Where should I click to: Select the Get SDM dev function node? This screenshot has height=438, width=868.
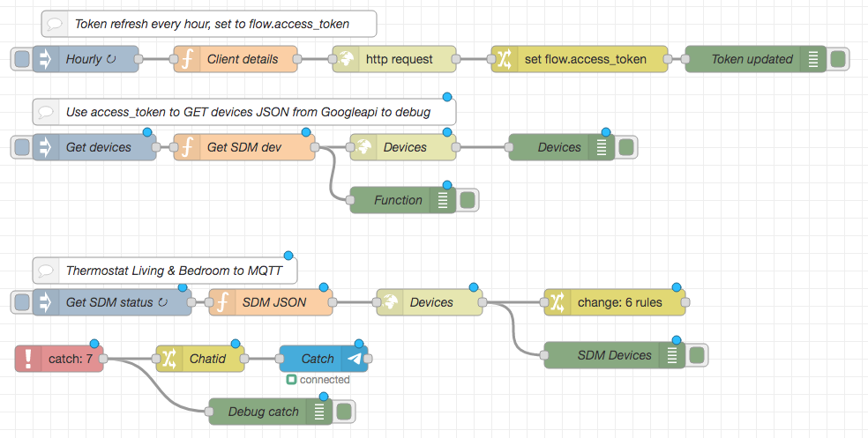[244, 147]
